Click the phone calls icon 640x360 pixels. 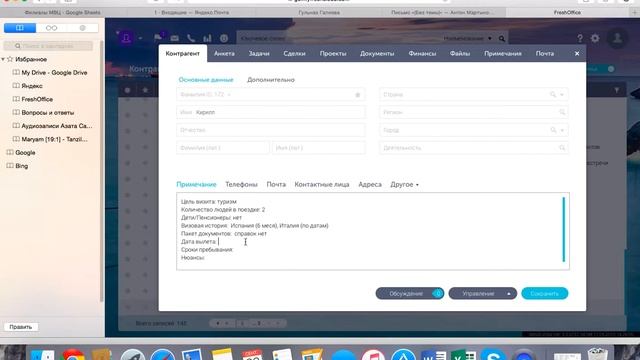(x=191, y=38)
